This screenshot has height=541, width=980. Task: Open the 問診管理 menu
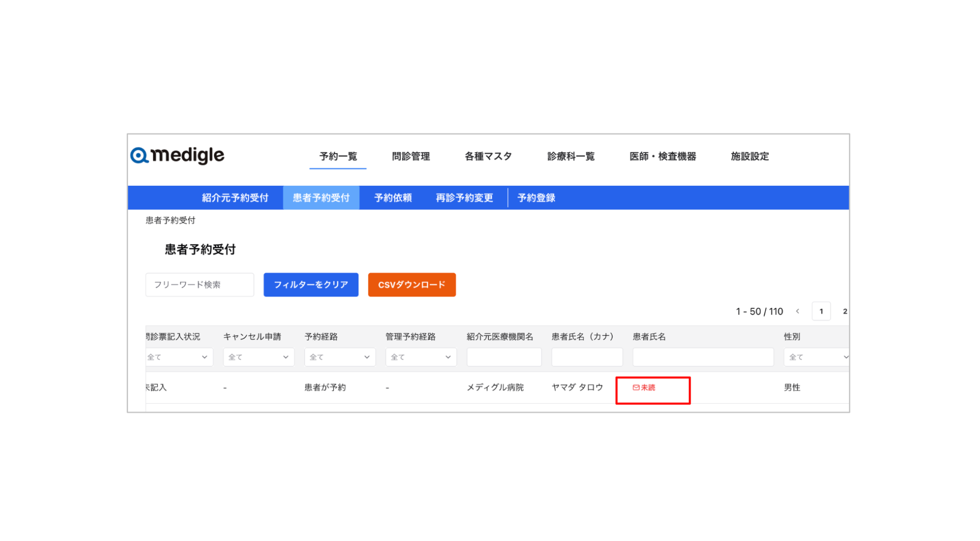point(411,156)
